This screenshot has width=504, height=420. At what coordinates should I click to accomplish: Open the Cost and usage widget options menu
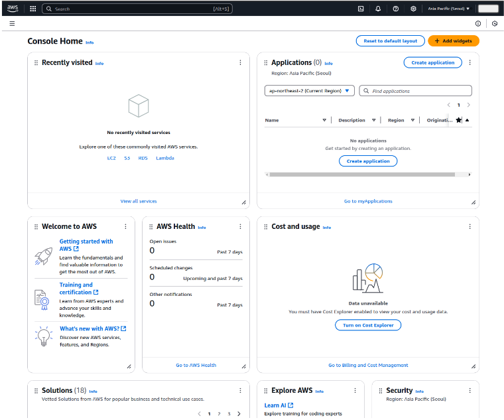pos(470,226)
